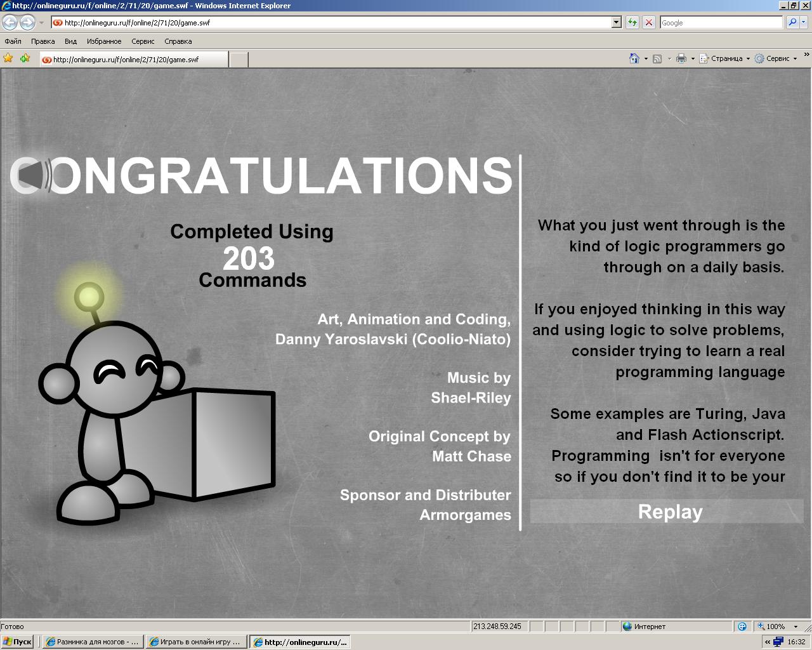The image size is (812, 650).
Task: Click the 203 commands count
Action: tap(248, 258)
